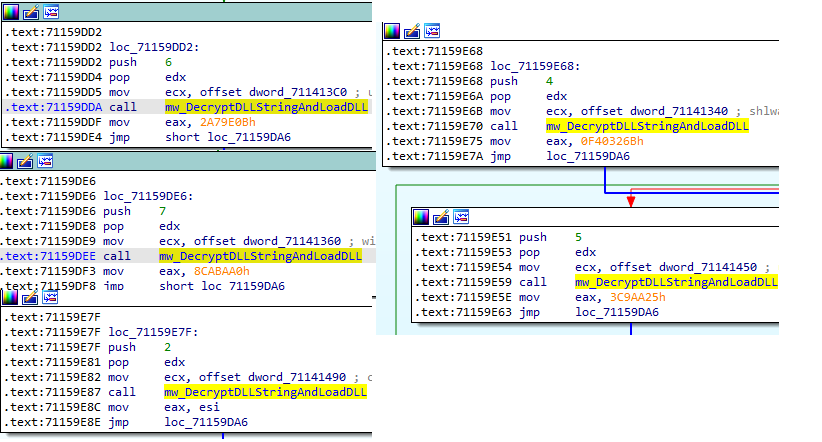
Task: Follow jmp loc_71159DA6 at 71159E8E
Action: 206,422
